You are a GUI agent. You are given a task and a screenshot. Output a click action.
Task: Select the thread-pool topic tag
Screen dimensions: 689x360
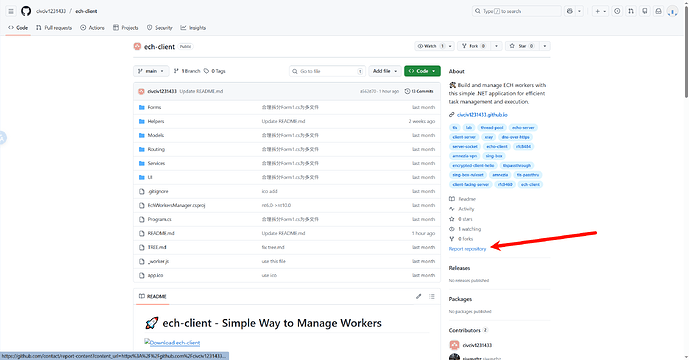[x=492, y=127]
